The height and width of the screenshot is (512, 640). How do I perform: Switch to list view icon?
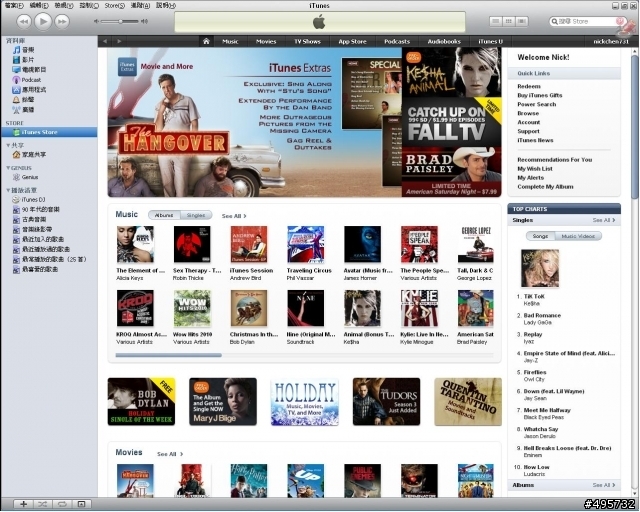tap(496, 21)
